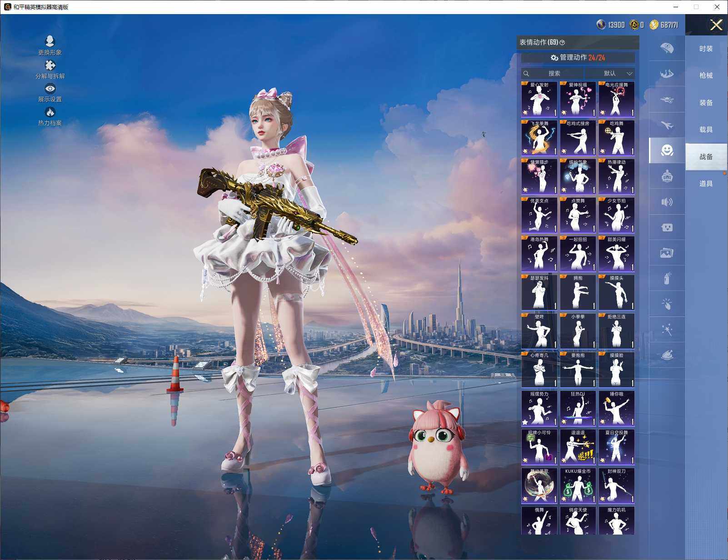The width and height of the screenshot is (728, 560).
Task: Select the 优美支点 emote thumbnail
Action: [x=539, y=215]
